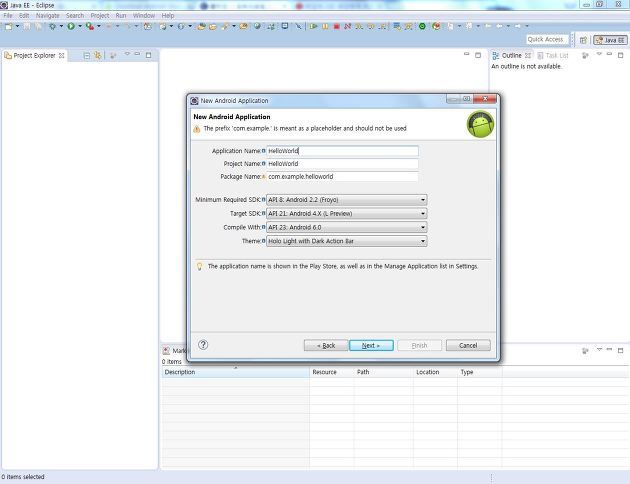This screenshot has height=484, width=630.
Task: Click the lightbulb tip icon in dialog
Action: point(199,266)
